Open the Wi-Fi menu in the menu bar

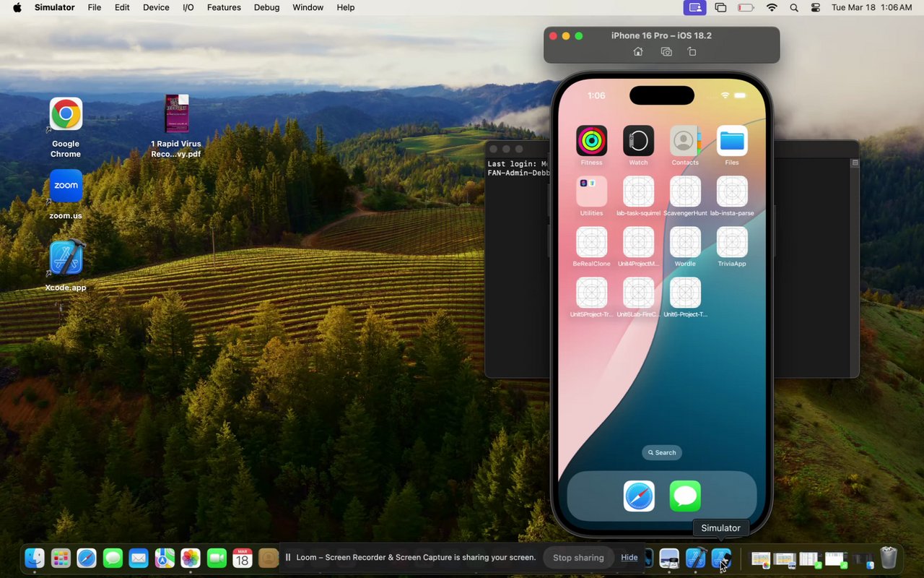coord(772,7)
